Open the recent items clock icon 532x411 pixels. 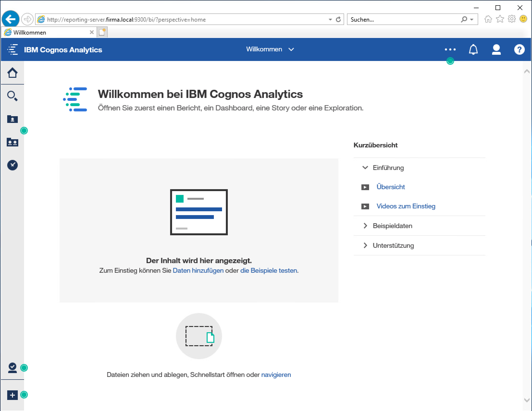12,165
